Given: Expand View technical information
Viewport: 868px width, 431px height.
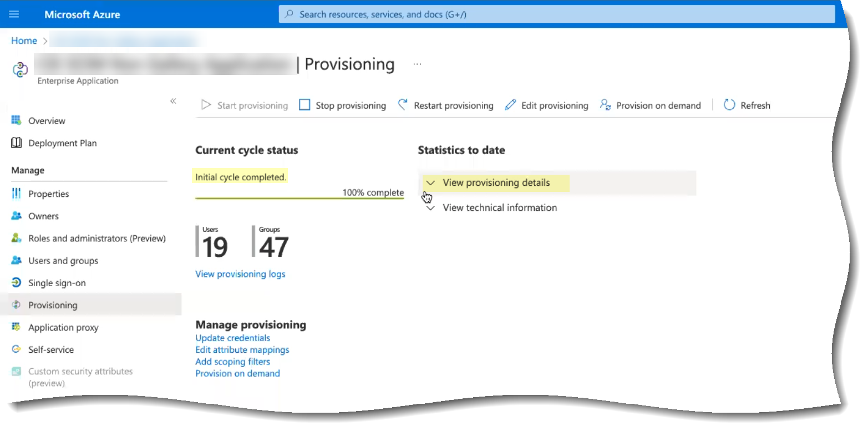Looking at the screenshot, I should tap(499, 207).
